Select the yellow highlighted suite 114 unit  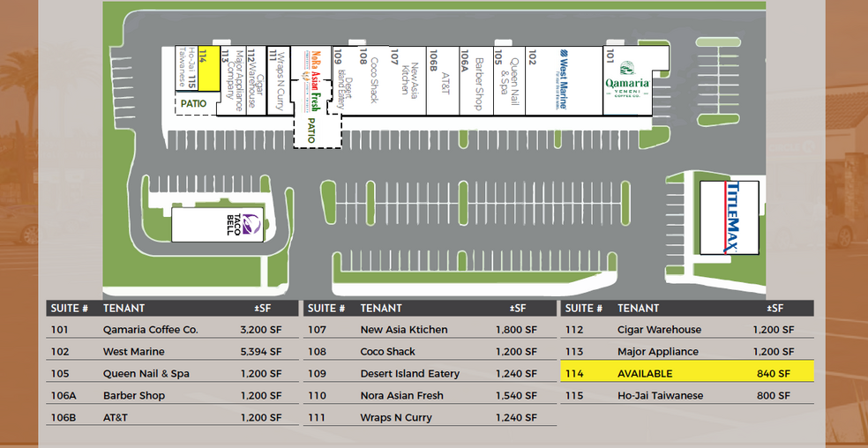coord(208,67)
